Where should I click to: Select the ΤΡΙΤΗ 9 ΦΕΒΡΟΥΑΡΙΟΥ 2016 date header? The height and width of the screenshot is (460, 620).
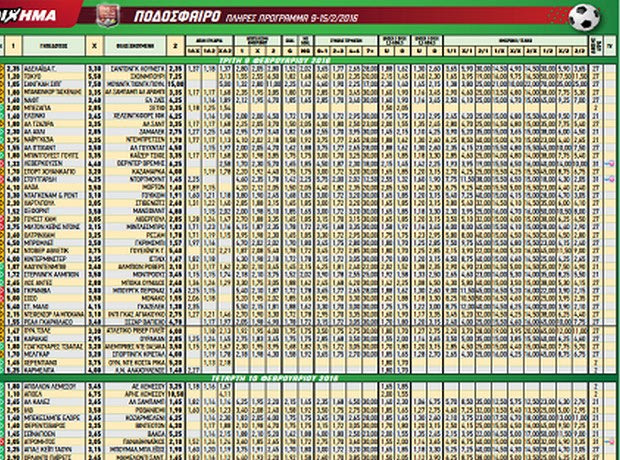(x=274, y=61)
